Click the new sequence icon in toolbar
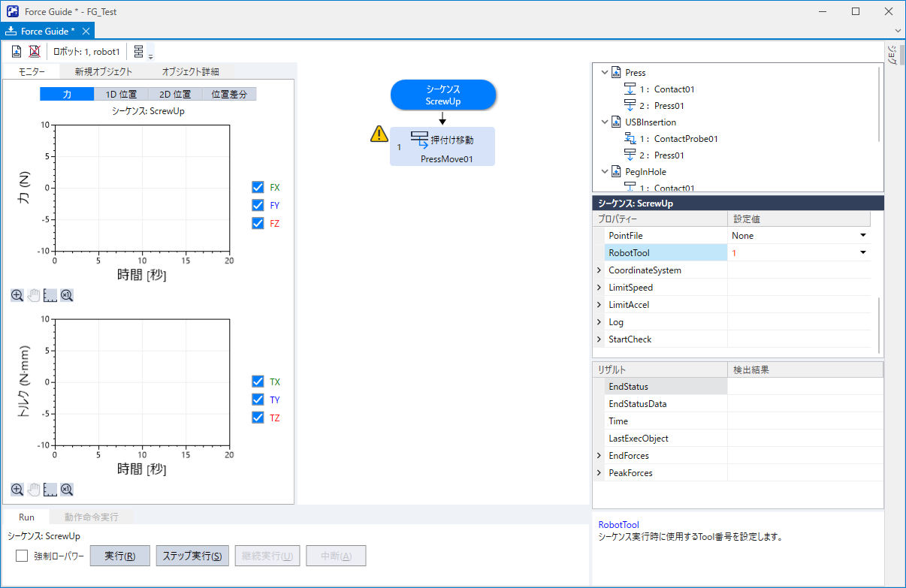 (17, 52)
